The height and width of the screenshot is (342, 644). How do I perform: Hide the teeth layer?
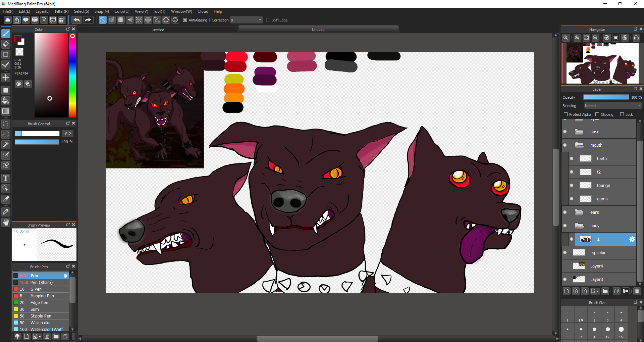click(x=572, y=158)
